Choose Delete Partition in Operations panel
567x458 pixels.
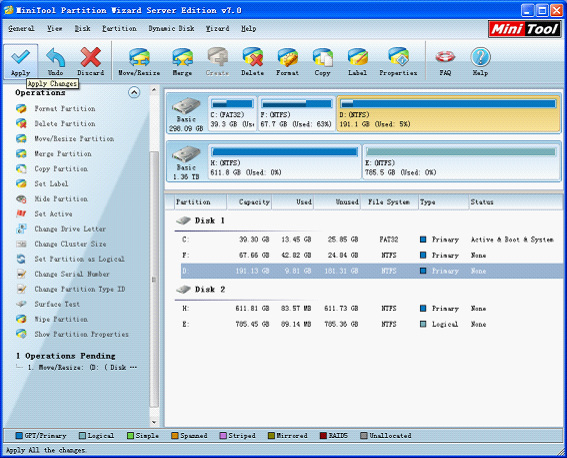point(65,124)
